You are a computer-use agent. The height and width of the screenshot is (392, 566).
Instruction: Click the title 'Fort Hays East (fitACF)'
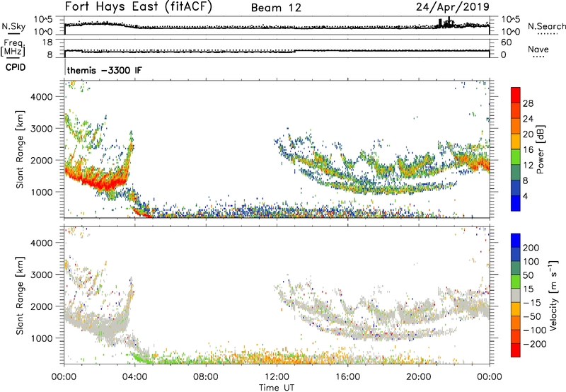139,6
